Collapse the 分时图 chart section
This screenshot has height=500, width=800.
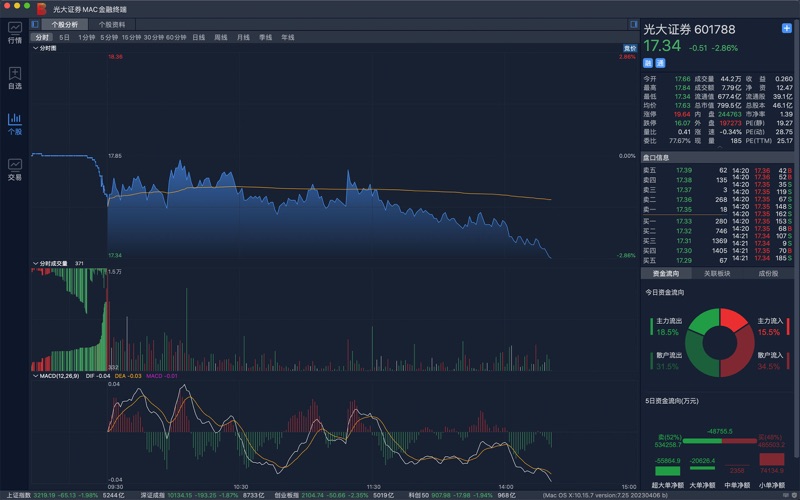[35, 48]
